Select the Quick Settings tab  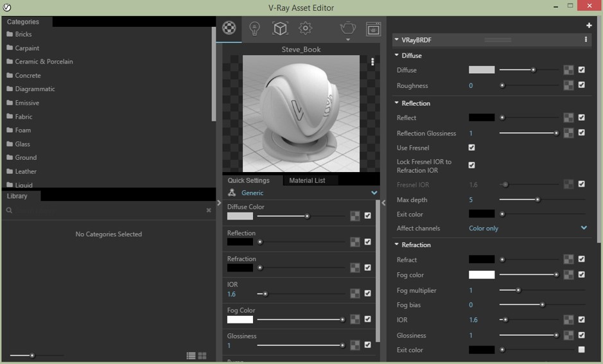point(248,180)
